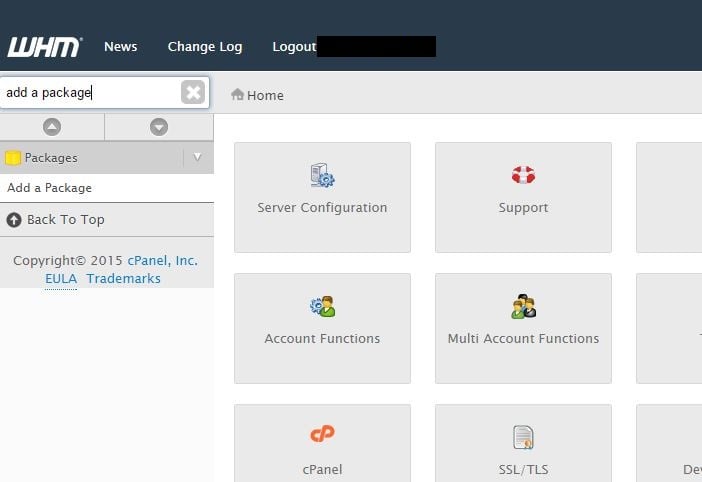Click the Server Configuration icon
The image size is (702, 482).
pos(322,175)
